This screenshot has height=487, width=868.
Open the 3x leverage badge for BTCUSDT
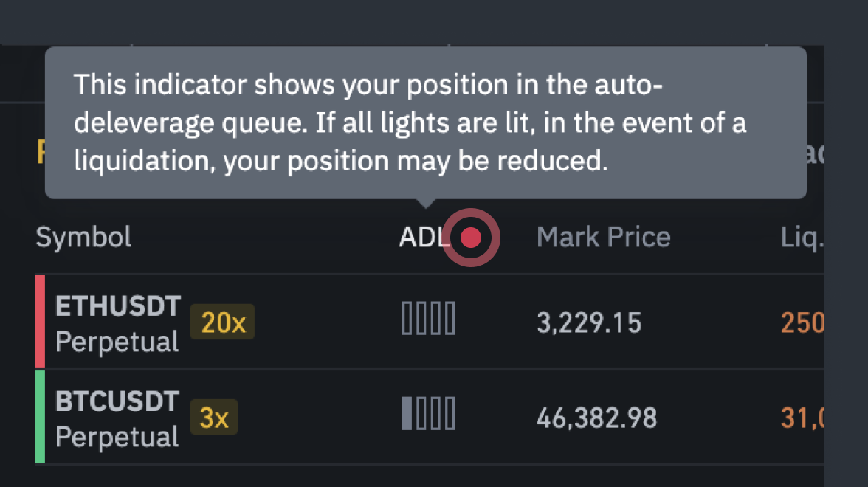coord(214,418)
